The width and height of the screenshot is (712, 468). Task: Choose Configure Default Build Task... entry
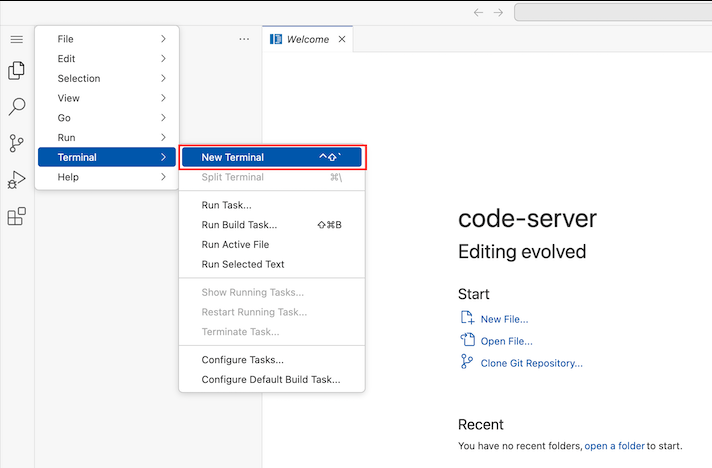(x=272, y=379)
